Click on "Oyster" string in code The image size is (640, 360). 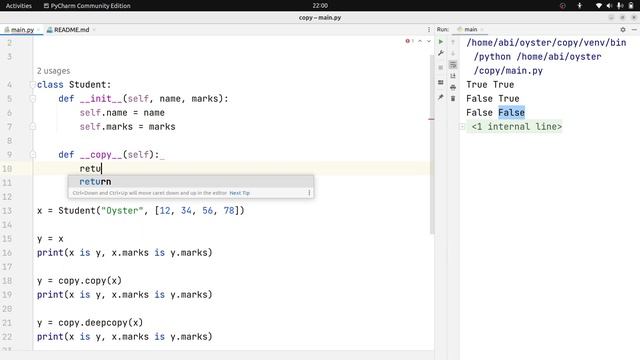pyautogui.click(x=122, y=211)
